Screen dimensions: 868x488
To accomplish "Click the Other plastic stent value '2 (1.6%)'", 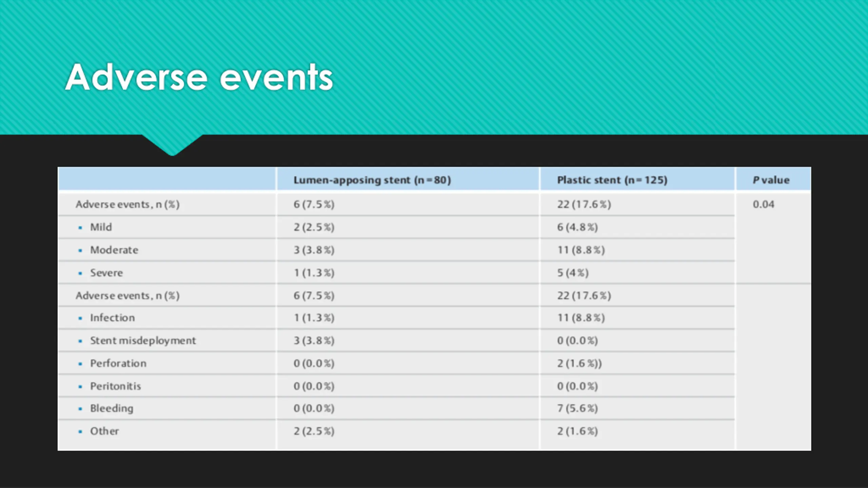I will [577, 431].
